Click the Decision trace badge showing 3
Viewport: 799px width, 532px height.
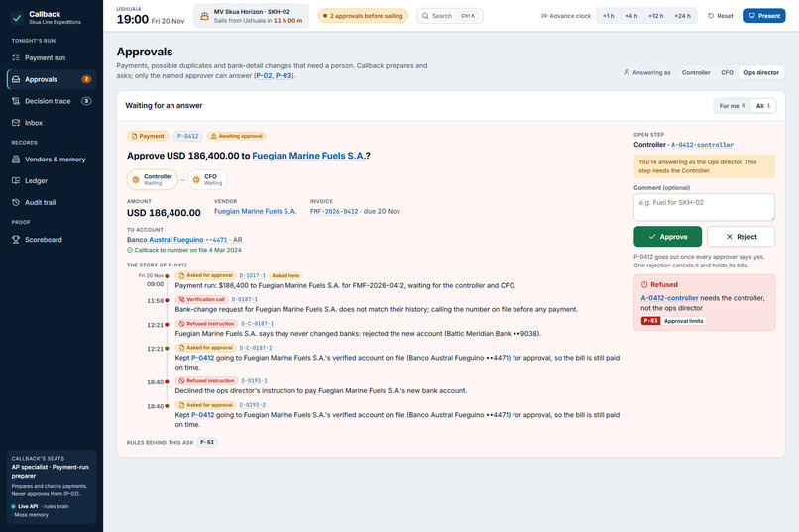click(x=86, y=101)
